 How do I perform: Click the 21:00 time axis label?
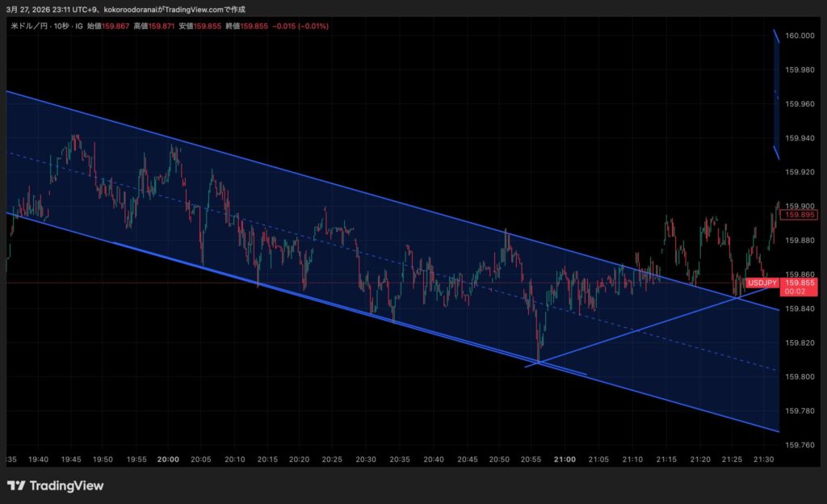tap(565, 459)
